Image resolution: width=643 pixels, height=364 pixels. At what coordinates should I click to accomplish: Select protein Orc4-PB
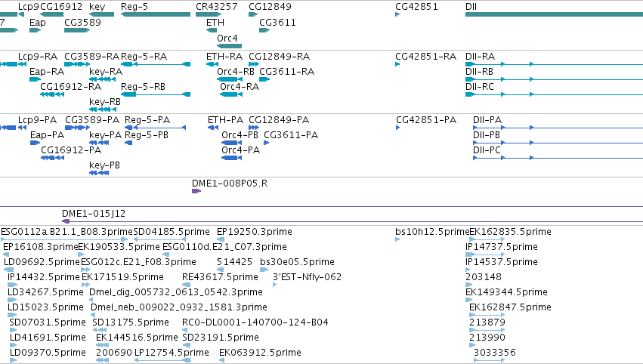(232, 143)
